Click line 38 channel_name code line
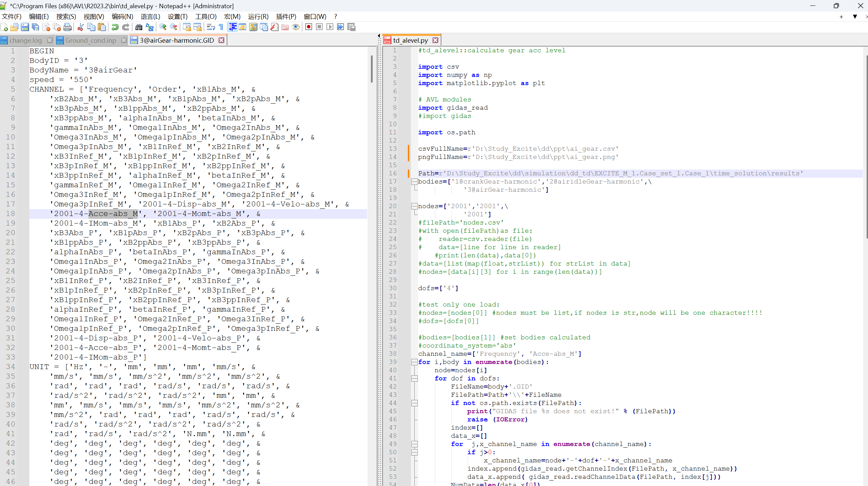Screen dimensions: 868x486 click(499, 354)
